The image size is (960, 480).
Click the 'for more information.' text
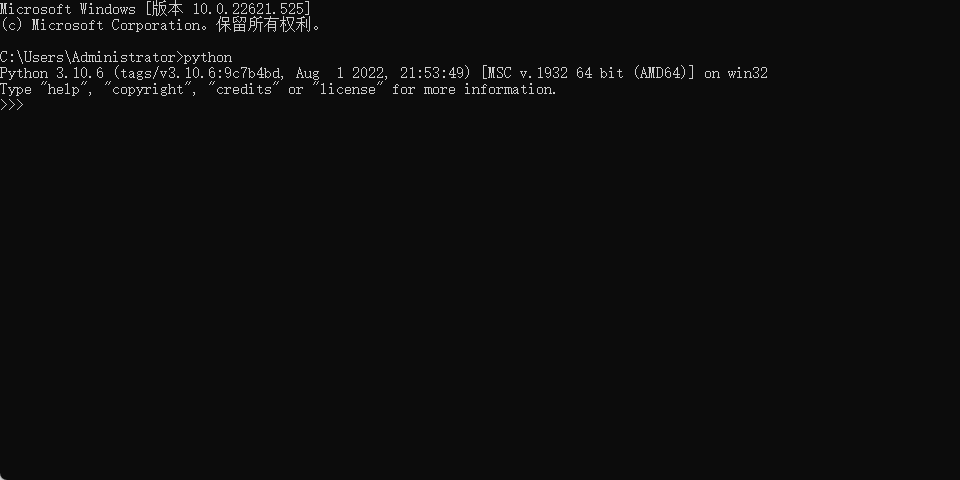pyautogui.click(x=474, y=89)
